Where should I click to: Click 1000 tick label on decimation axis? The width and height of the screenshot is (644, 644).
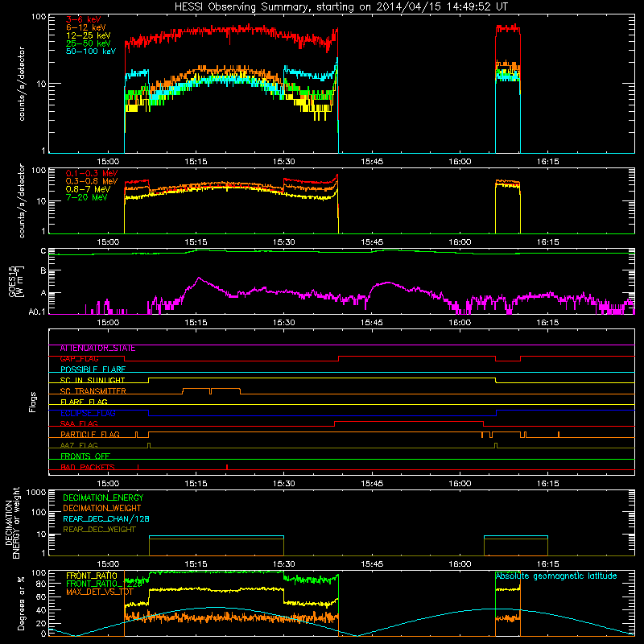click(36, 493)
